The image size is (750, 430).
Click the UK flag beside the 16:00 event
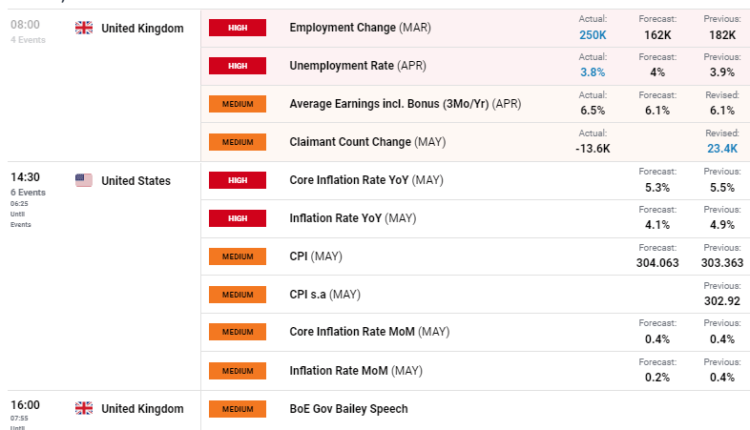84,408
